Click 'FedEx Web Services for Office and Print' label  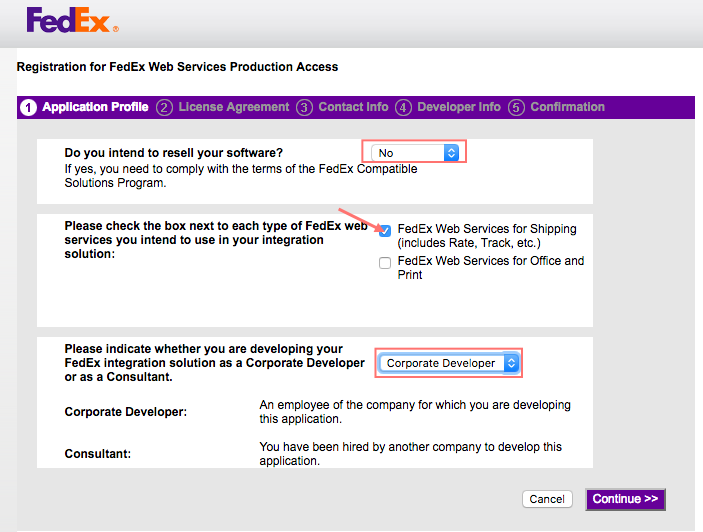(491, 268)
